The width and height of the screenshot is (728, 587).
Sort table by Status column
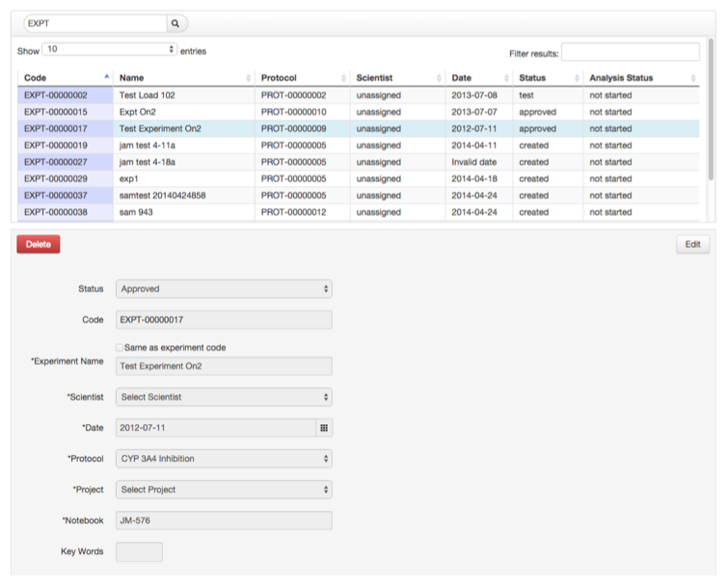point(549,77)
